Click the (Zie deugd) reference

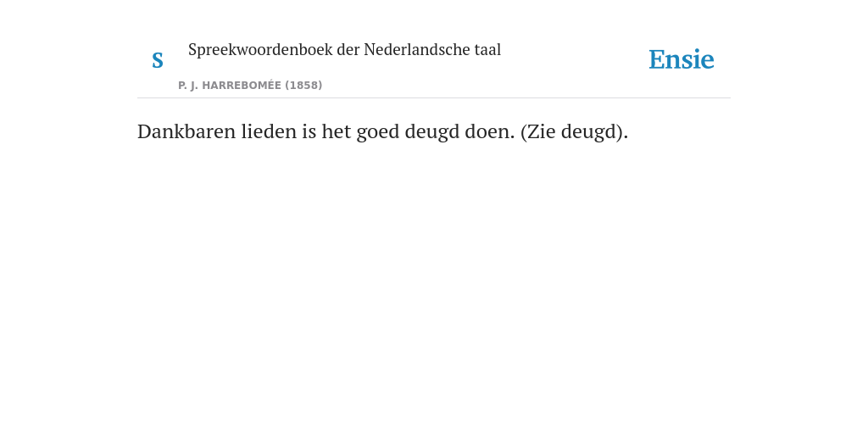click(x=574, y=131)
